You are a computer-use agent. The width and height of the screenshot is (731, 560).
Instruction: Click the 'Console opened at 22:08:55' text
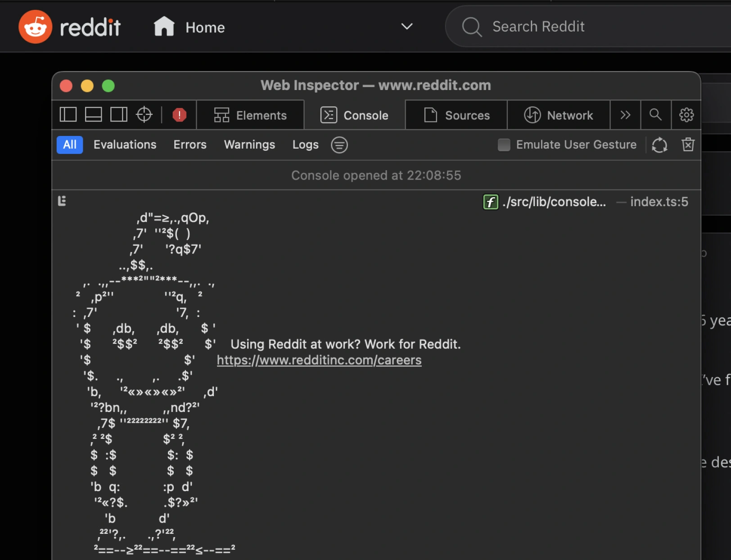click(376, 175)
